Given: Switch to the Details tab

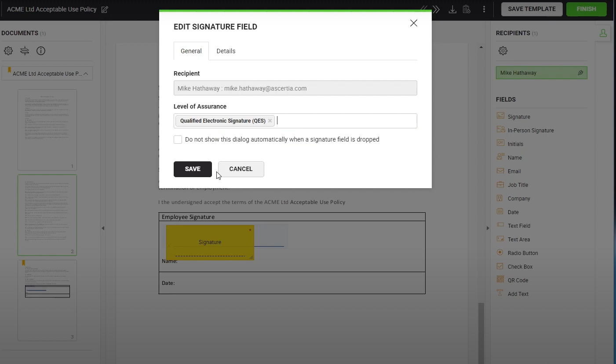Looking at the screenshot, I should tap(226, 51).
